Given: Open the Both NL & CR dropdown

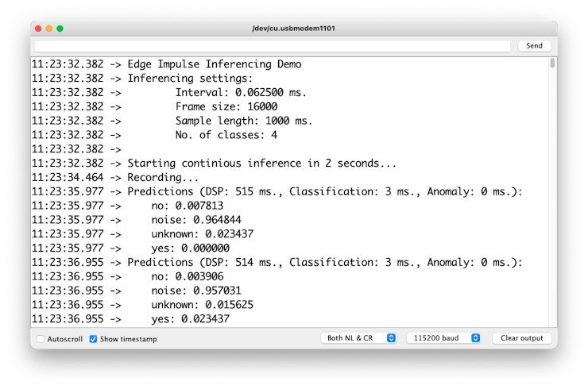Looking at the screenshot, I should click(358, 338).
